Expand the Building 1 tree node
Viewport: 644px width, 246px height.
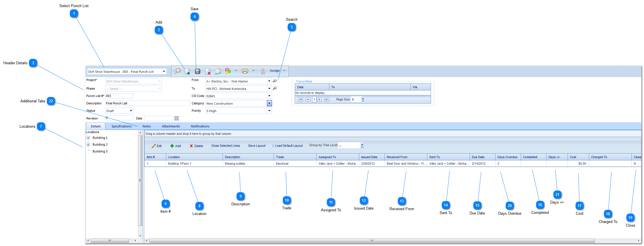(x=88, y=138)
